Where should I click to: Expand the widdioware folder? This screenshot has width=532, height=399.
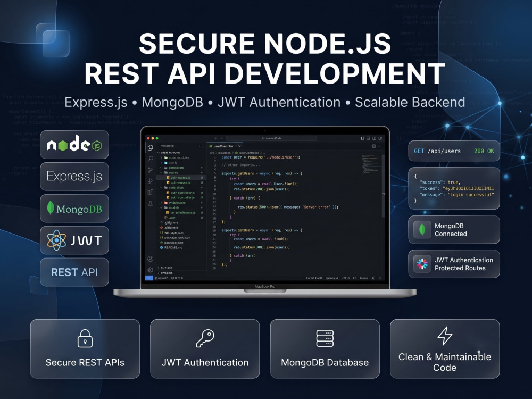(x=177, y=203)
